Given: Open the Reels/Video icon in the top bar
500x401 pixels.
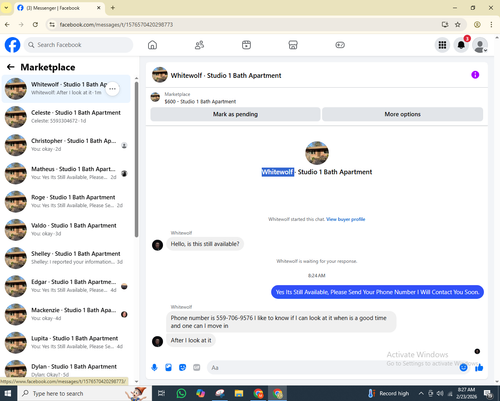Looking at the screenshot, I should coord(246,45).
